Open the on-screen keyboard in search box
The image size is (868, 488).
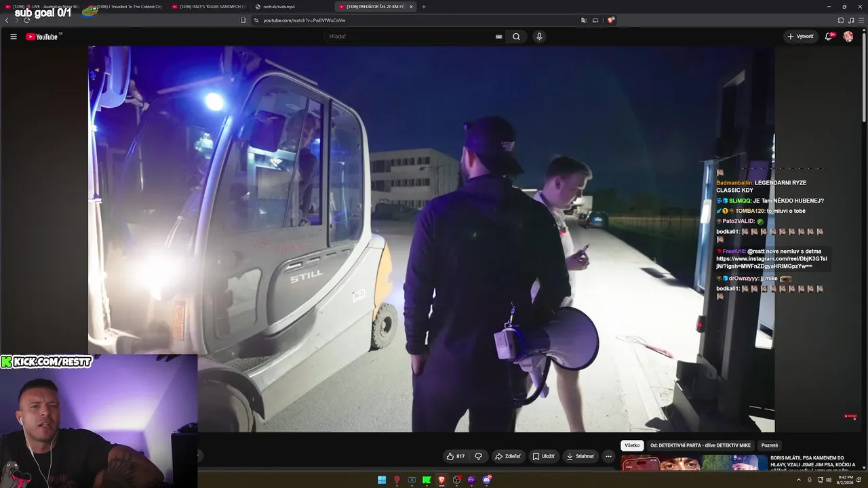coord(499,37)
